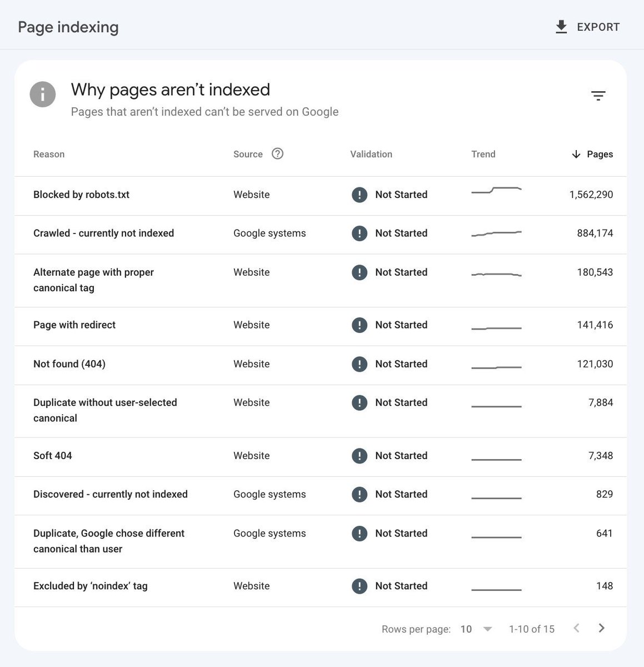Click the Page indexing title
Screen dimensions: 644x667
(x=68, y=27)
